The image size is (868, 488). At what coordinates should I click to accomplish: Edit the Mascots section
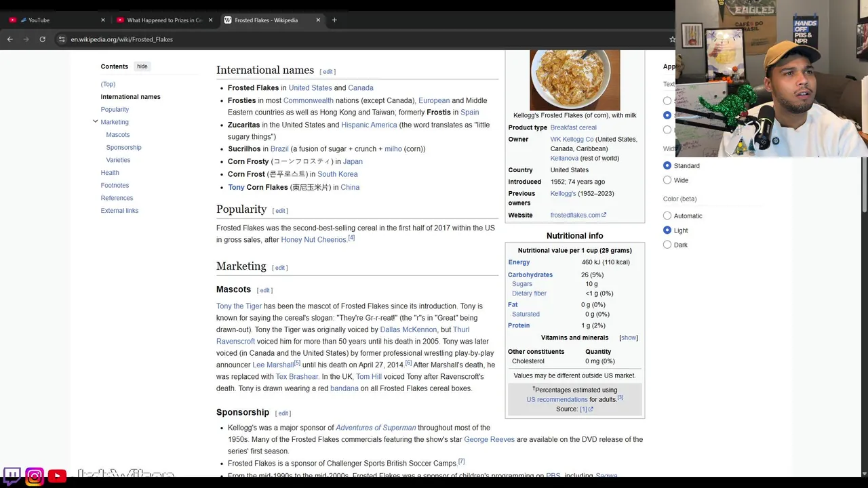tap(264, 291)
